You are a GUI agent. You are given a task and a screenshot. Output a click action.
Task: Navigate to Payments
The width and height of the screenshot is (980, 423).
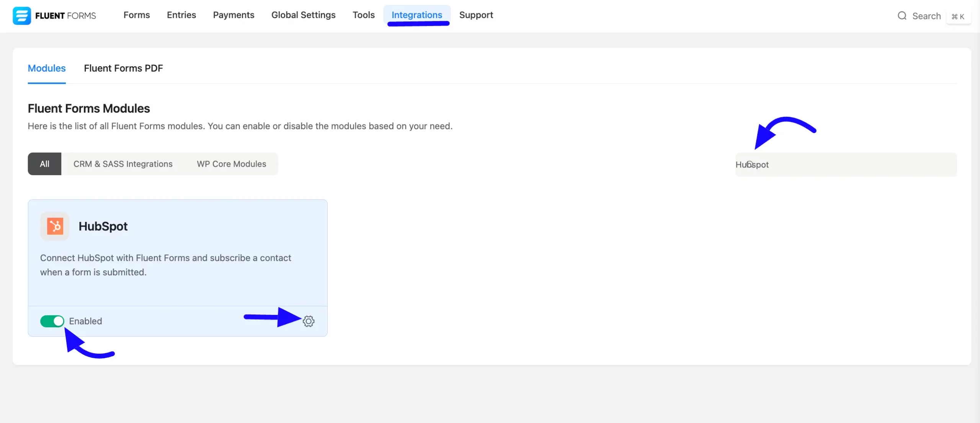234,15
